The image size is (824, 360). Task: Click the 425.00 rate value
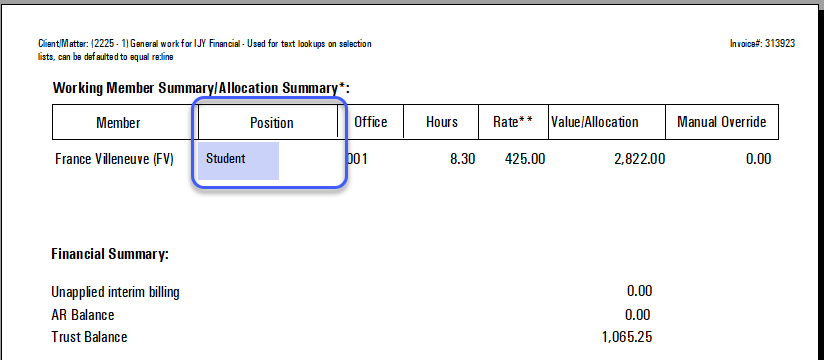[x=525, y=159]
